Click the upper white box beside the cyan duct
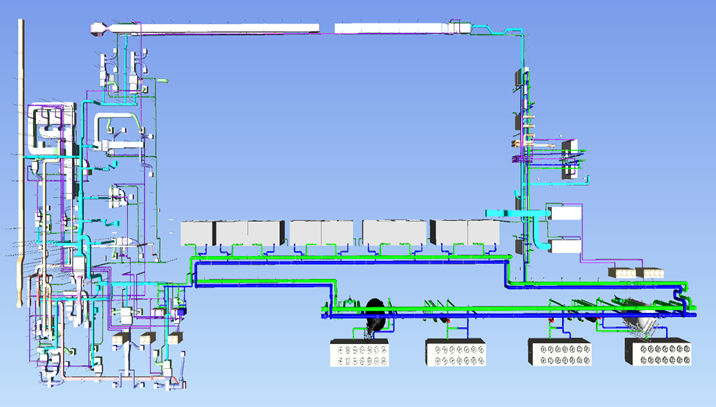Screen dimensions: 716x407 (566, 213)
